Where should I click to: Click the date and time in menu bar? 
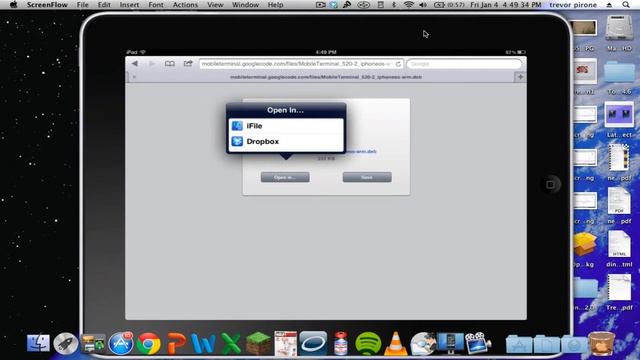[506, 5]
